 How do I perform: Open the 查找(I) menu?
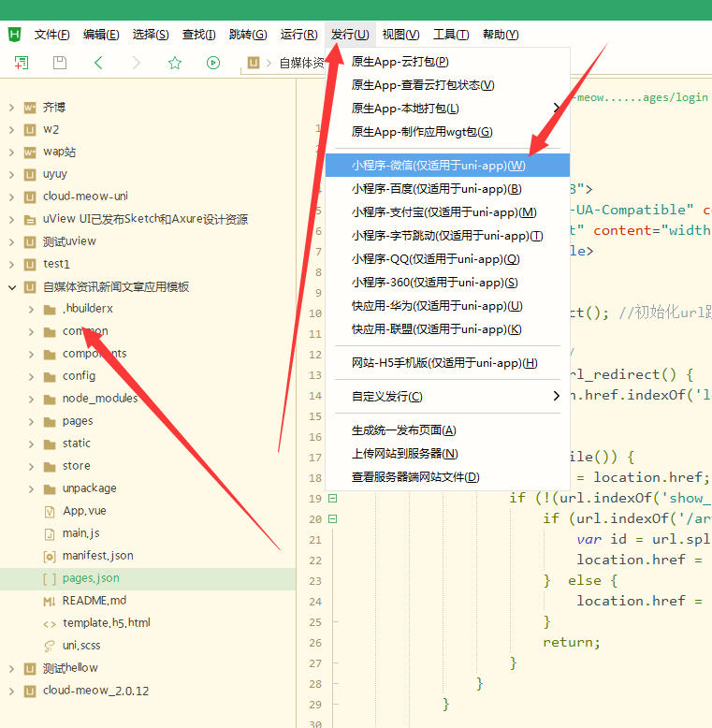[x=198, y=35]
